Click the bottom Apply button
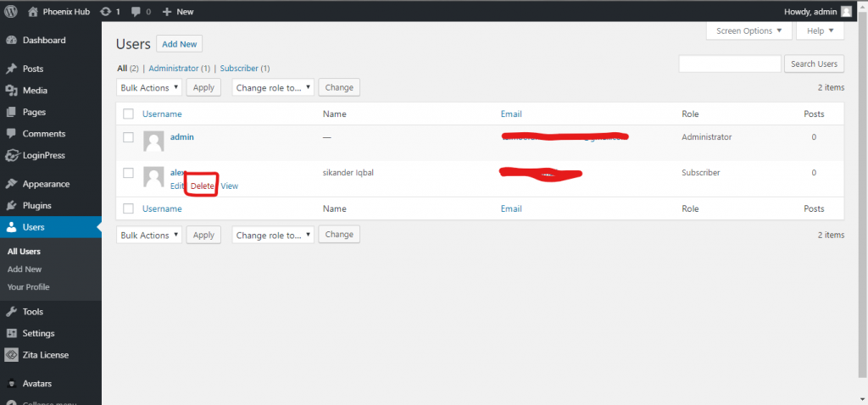 coord(203,235)
